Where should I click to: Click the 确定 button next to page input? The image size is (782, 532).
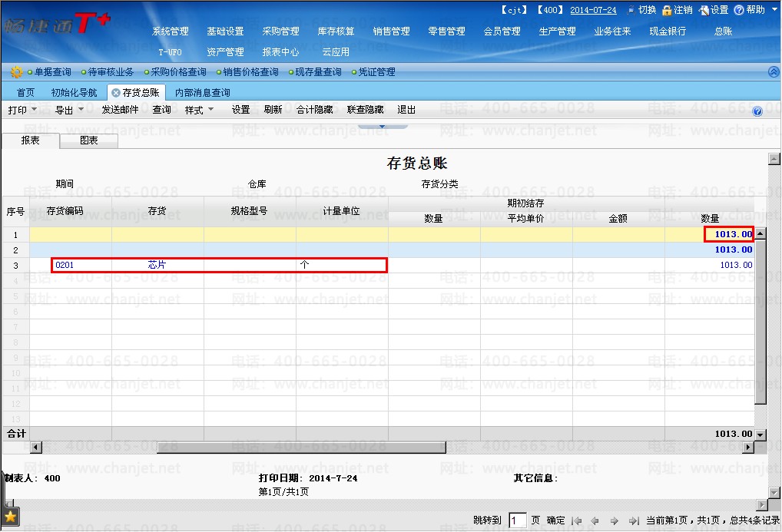click(x=555, y=520)
